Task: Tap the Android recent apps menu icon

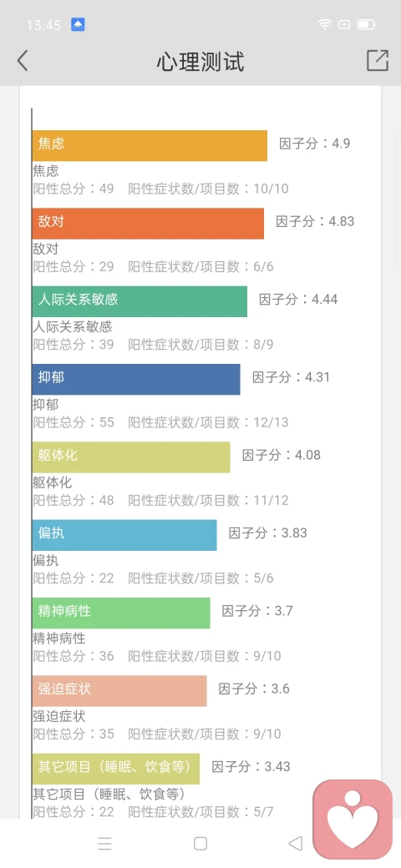Action: (x=104, y=843)
